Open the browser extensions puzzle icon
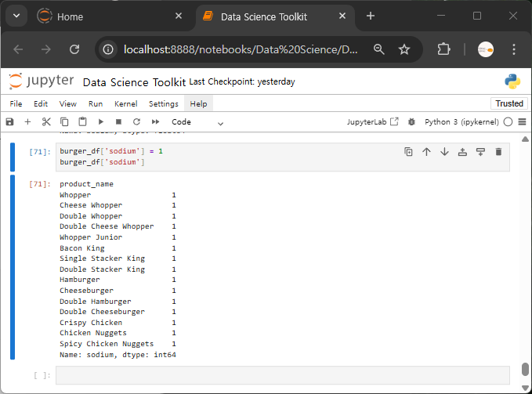 443,49
